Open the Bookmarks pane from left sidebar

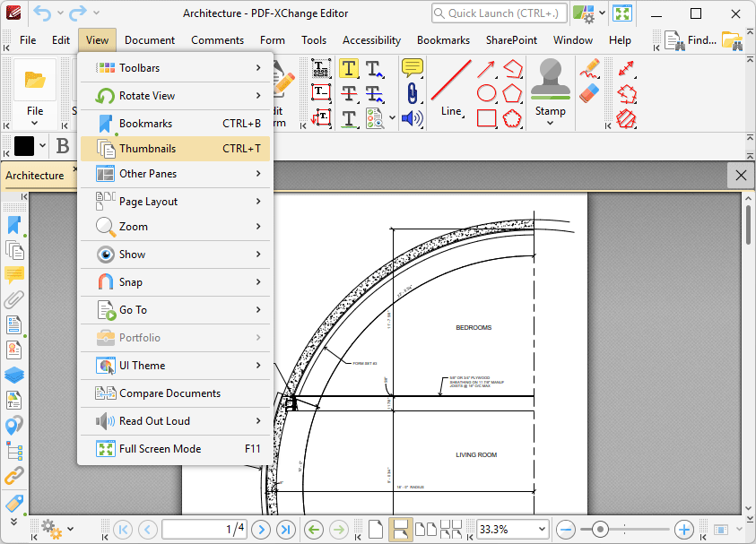[x=14, y=225]
